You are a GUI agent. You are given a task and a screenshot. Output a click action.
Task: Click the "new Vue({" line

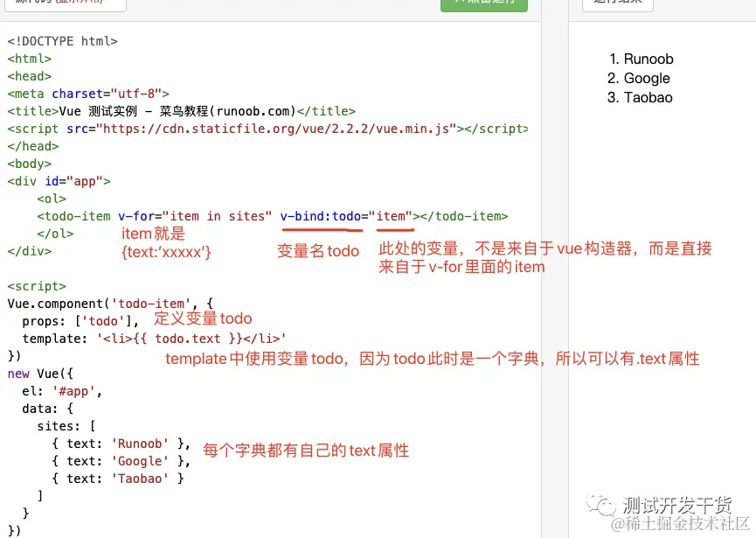click(x=40, y=374)
